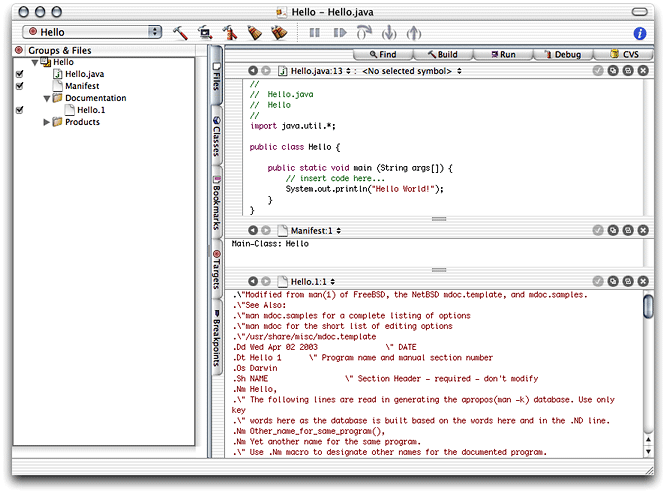Click the scrollbar thumb in the Hello.1 pane
The width and height of the screenshot is (667, 492).
pos(648,306)
